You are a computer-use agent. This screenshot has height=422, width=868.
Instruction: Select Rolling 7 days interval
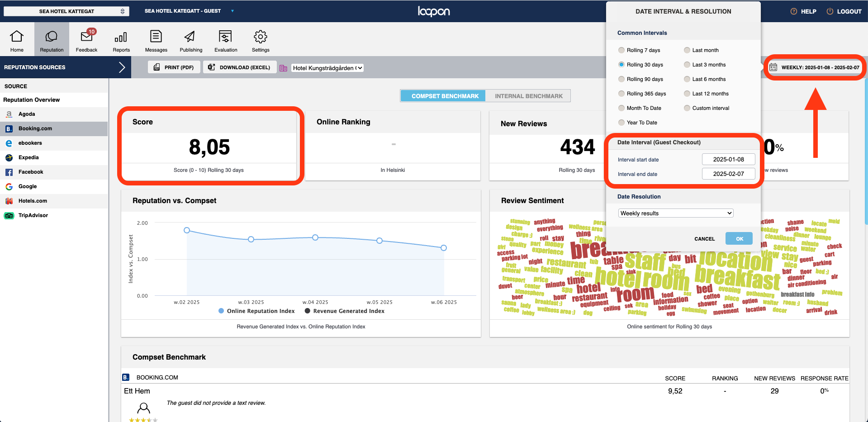(621, 50)
